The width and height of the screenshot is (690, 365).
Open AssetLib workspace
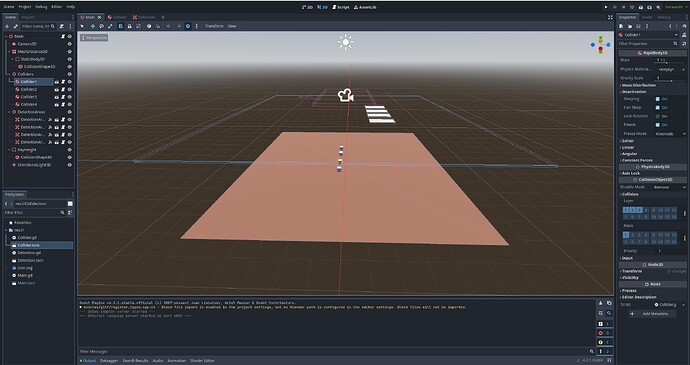pos(365,7)
